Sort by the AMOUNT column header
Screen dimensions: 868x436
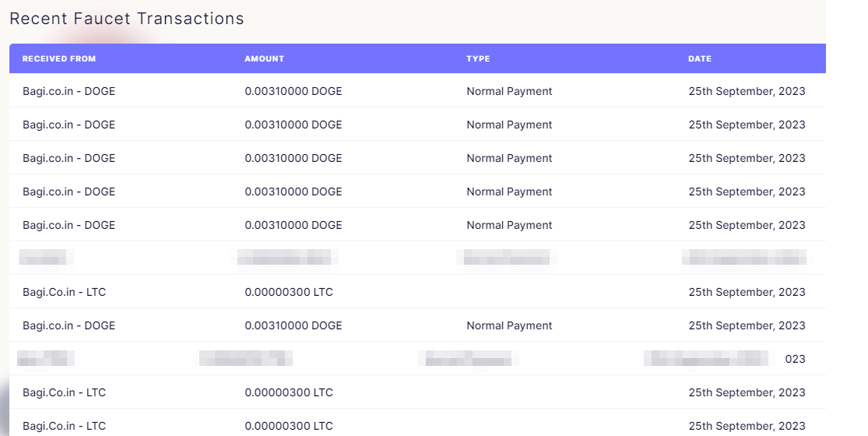point(264,58)
